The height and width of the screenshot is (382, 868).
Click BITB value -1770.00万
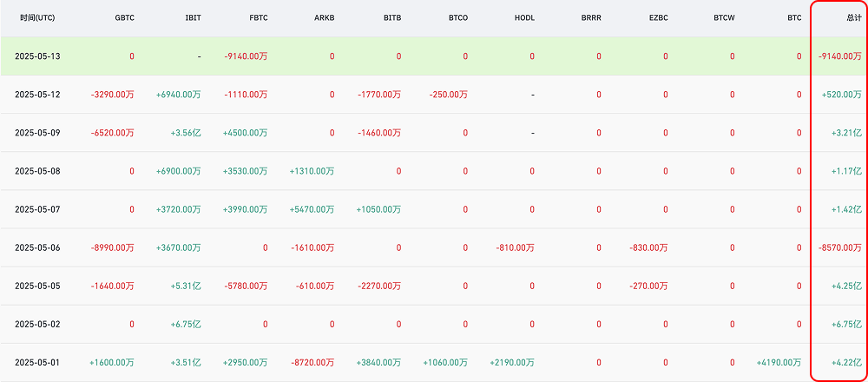pos(379,95)
